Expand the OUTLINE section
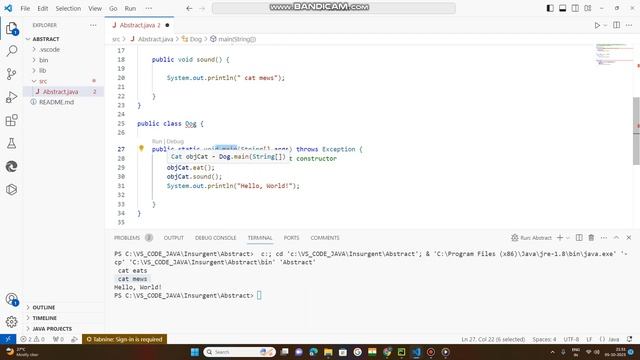The image size is (640, 360). coord(44,307)
